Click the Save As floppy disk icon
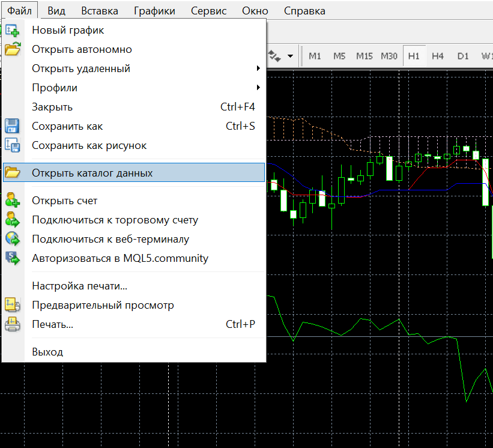This screenshot has height=448, width=493. (13, 126)
